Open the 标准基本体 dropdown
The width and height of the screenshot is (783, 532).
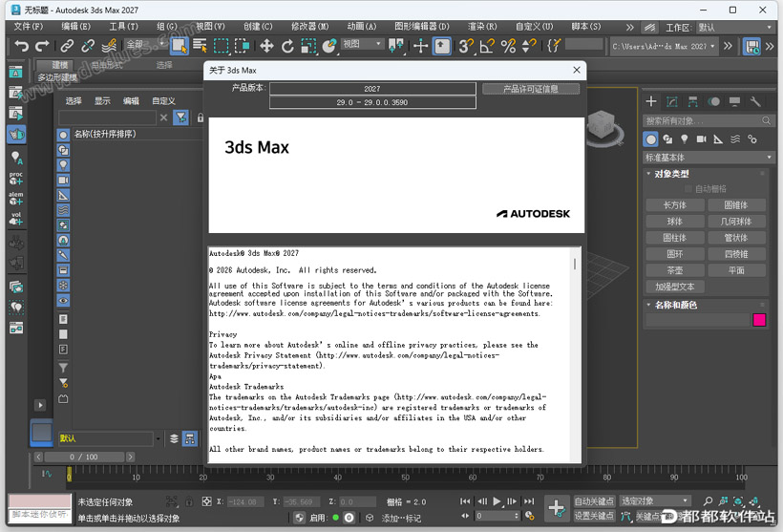709,158
